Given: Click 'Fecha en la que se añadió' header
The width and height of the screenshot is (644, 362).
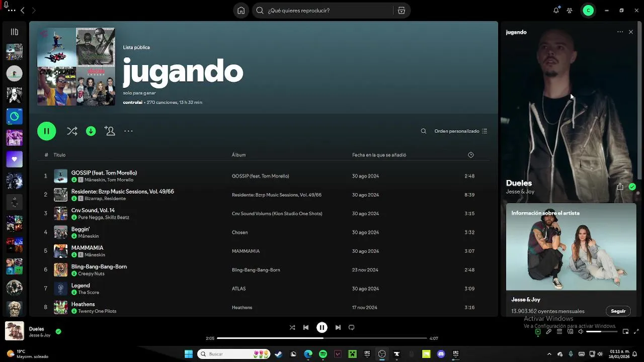Looking at the screenshot, I should 379,155.
